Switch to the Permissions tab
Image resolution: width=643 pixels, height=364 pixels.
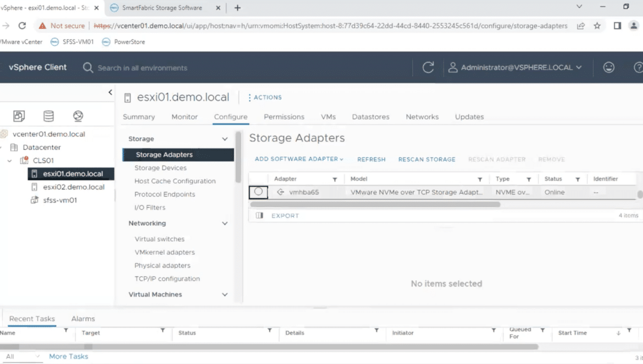point(284,117)
